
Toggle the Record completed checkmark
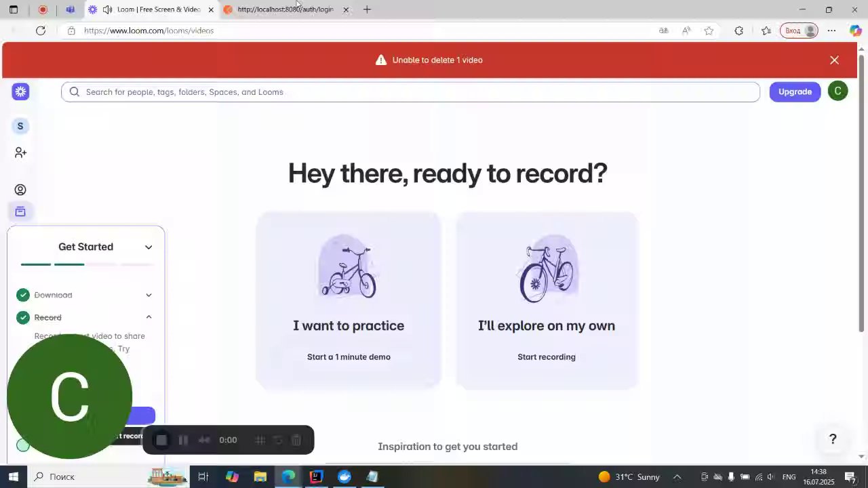tap(23, 317)
